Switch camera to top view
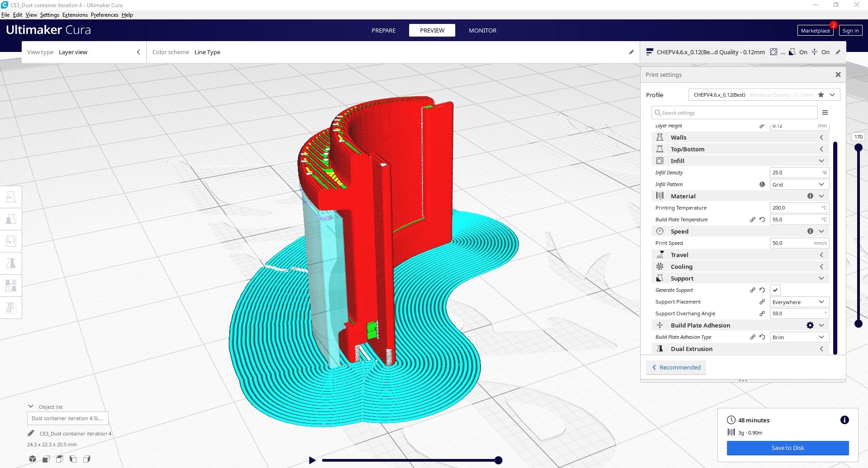This screenshot has width=868, height=468. click(x=60, y=459)
